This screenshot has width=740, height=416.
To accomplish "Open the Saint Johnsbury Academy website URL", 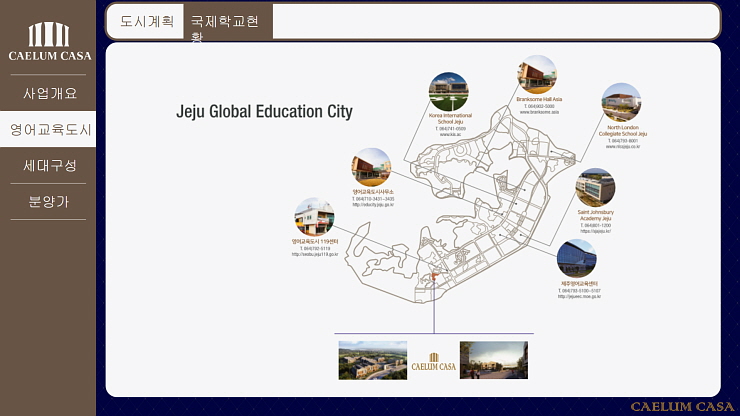I will pyautogui.click(x=596, y=231).
